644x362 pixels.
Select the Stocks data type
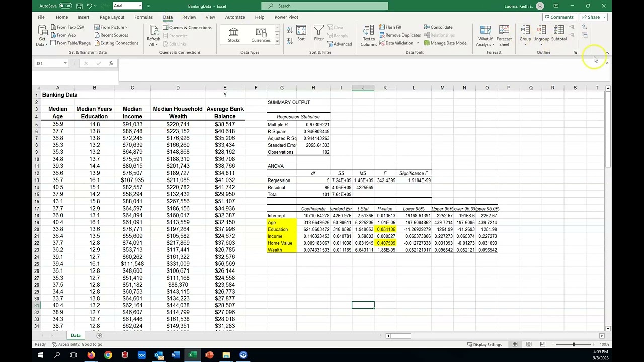click(234, 35)
